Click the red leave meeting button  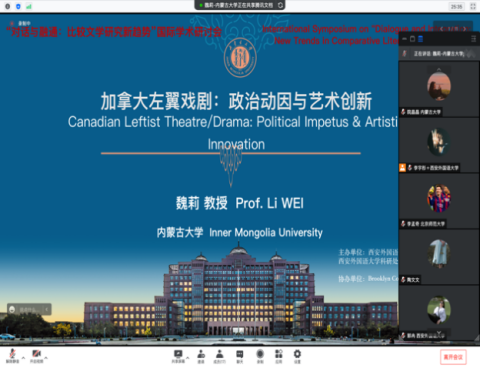[453, 357]
